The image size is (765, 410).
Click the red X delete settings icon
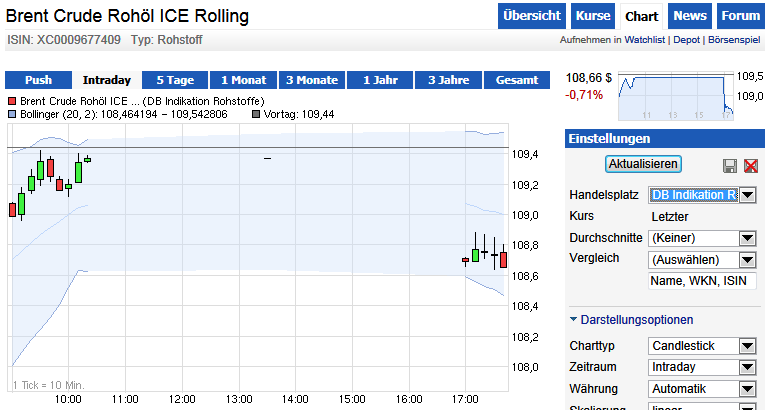coord(751,165)
